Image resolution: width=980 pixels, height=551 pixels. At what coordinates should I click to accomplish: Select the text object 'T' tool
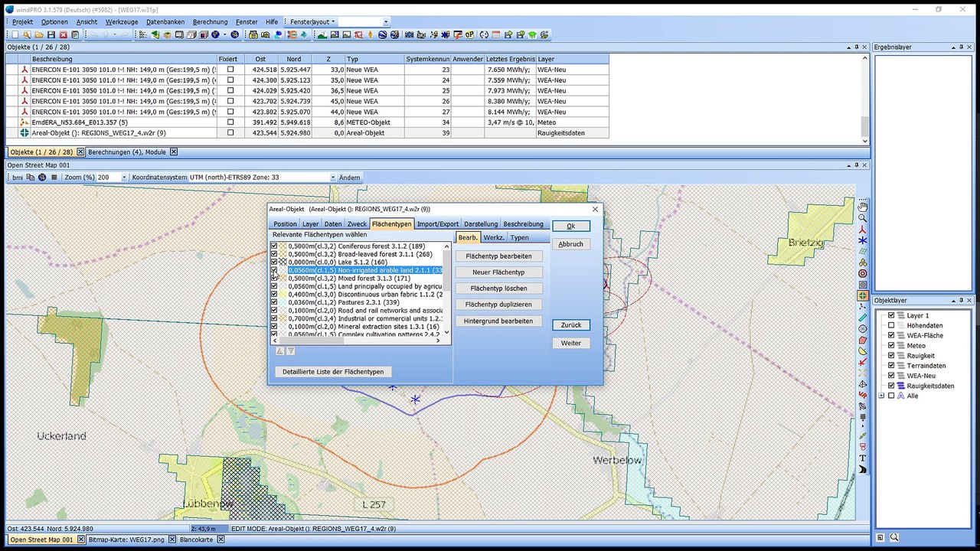click(x=863, y=458)
